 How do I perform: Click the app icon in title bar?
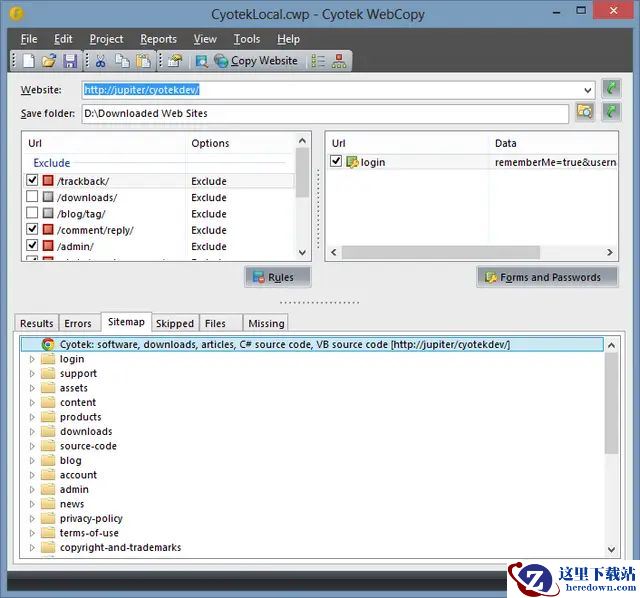(x=16, y=14)
